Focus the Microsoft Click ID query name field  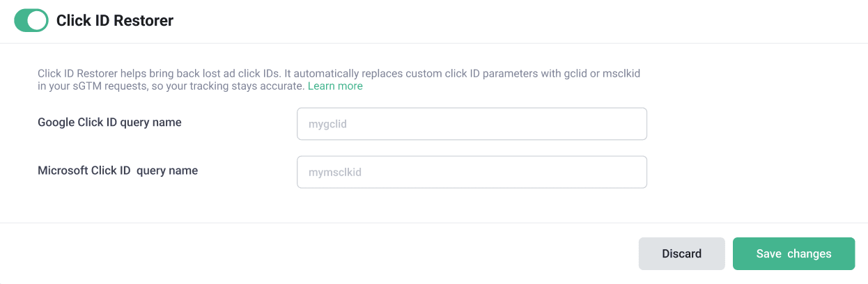coord(472,172)
